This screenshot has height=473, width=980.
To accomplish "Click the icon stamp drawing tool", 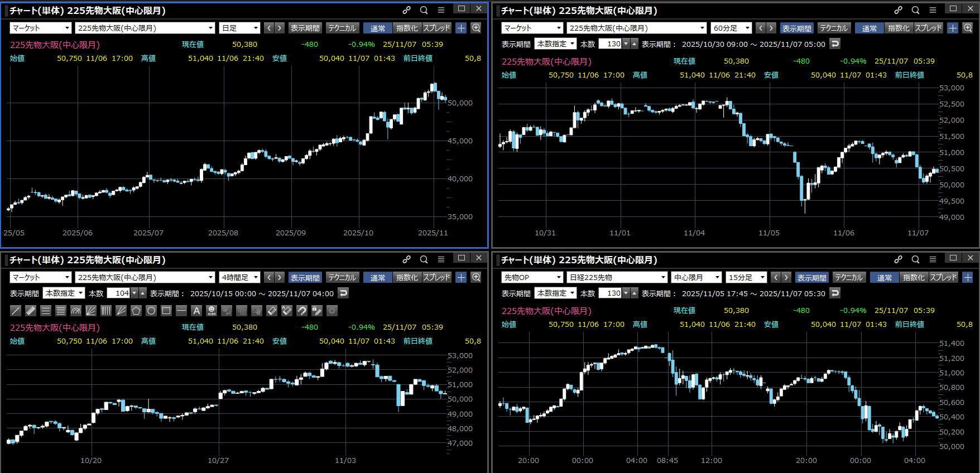I will pyautogui.click(x=211, y=311).
